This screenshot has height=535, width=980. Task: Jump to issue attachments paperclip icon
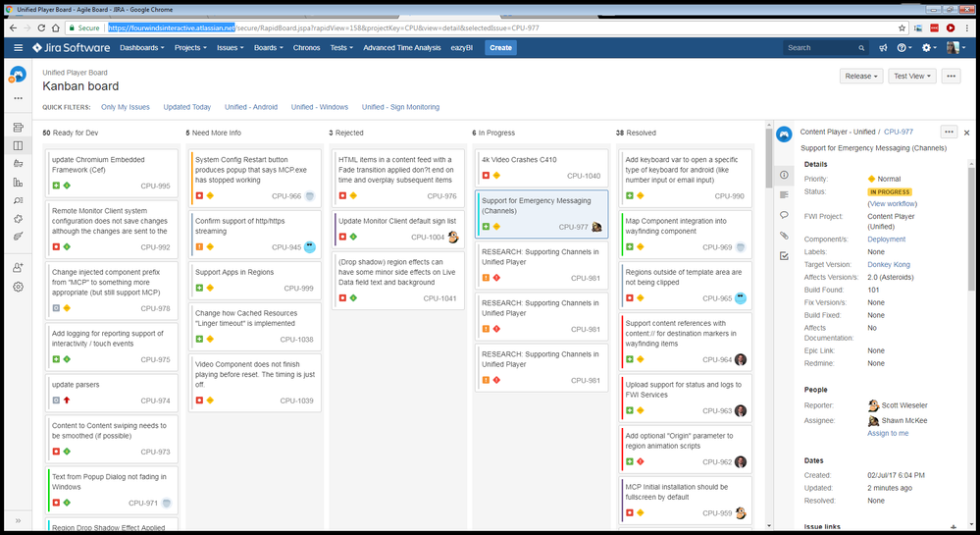784,236
